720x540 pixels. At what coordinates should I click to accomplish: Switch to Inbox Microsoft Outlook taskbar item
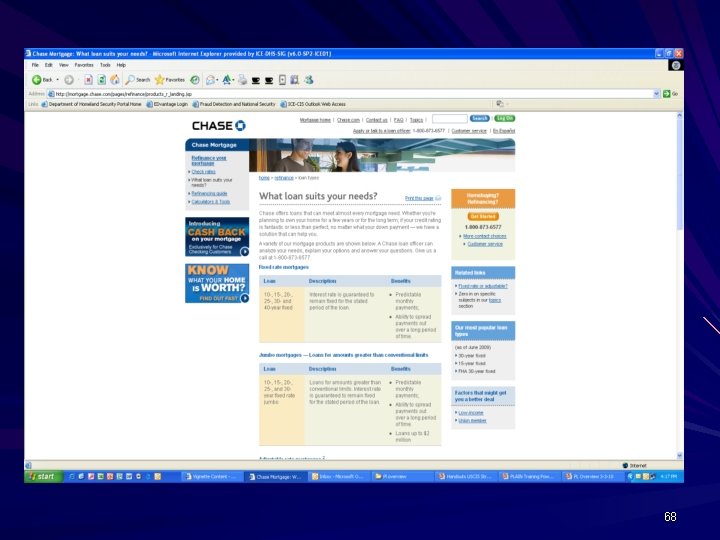(337, 477)
